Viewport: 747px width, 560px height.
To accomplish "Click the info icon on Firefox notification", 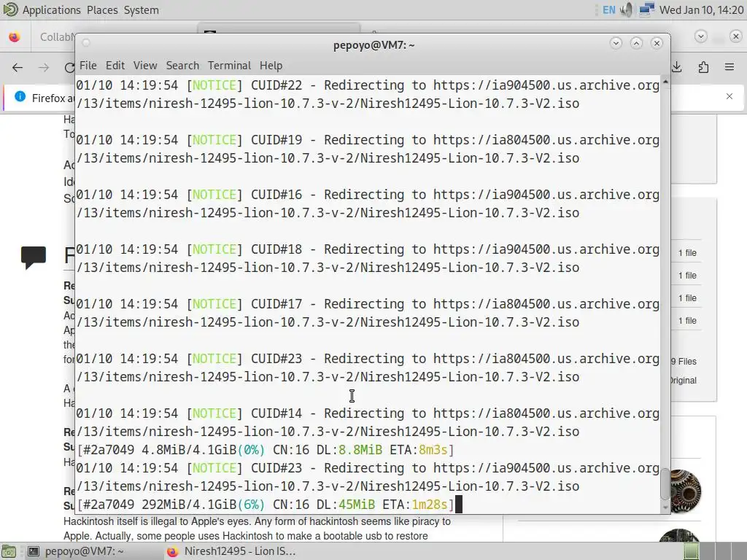I will click(x=20, y=96).
